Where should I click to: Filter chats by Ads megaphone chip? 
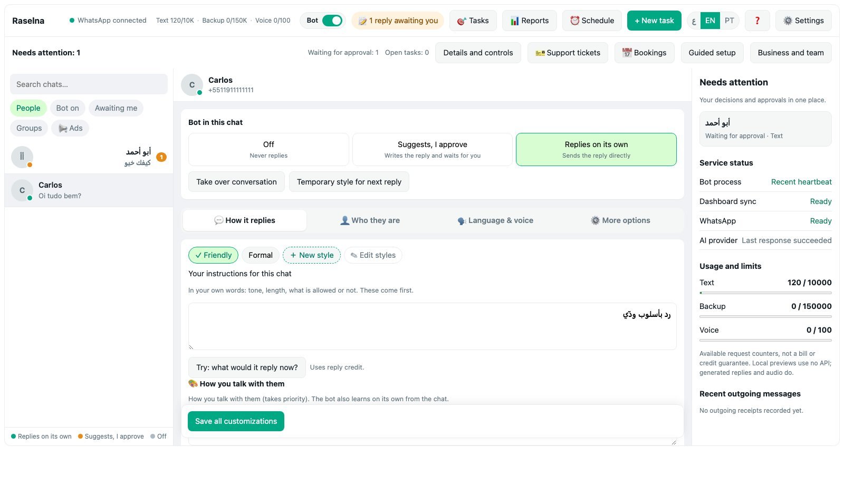point(70,128)
